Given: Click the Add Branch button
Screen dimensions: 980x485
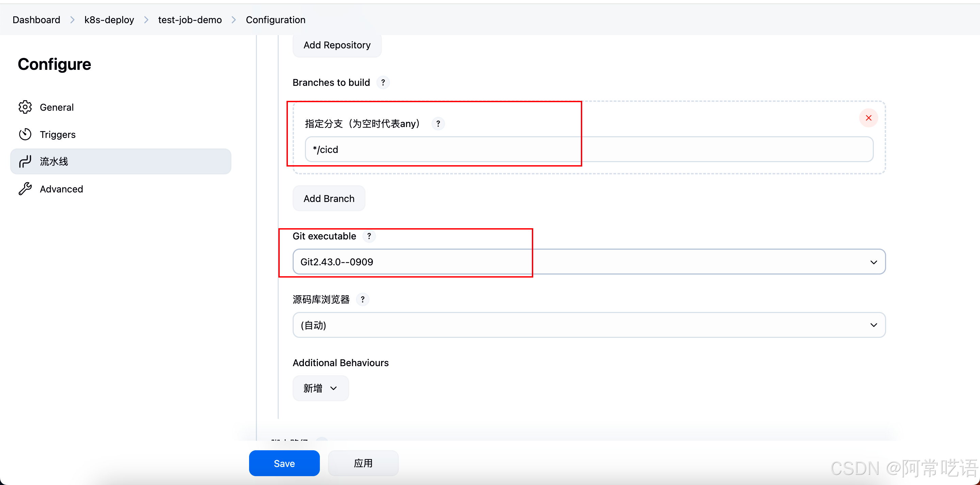Looking at the screenshot, I should click(x=329, y=199).
